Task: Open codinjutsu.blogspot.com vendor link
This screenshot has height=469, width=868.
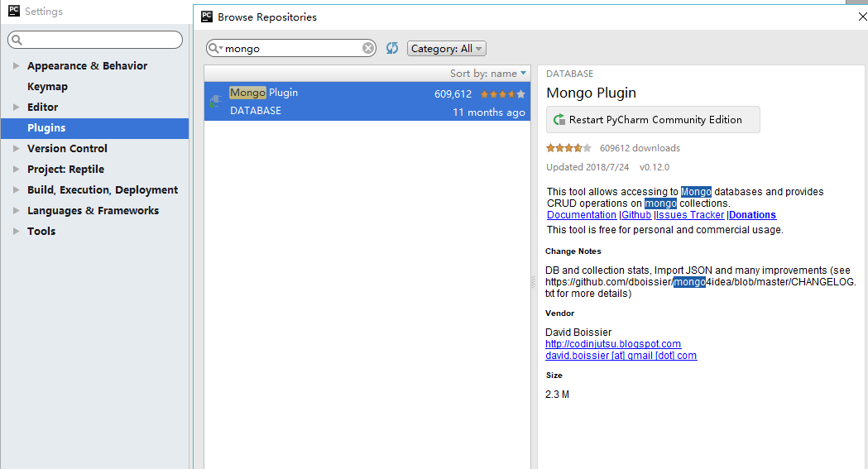Action: point(613,343)
